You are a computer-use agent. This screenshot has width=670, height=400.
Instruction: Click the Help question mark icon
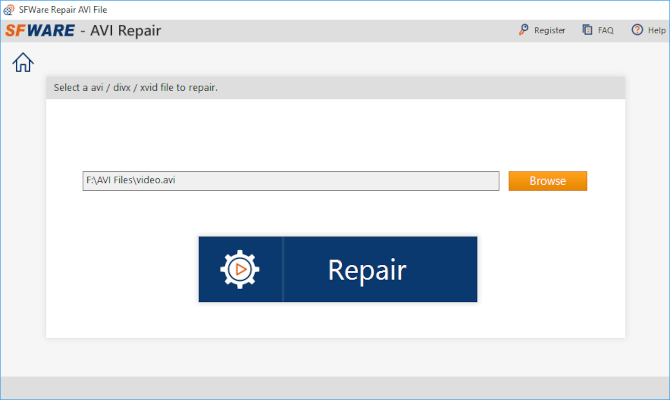coord(637,29)
